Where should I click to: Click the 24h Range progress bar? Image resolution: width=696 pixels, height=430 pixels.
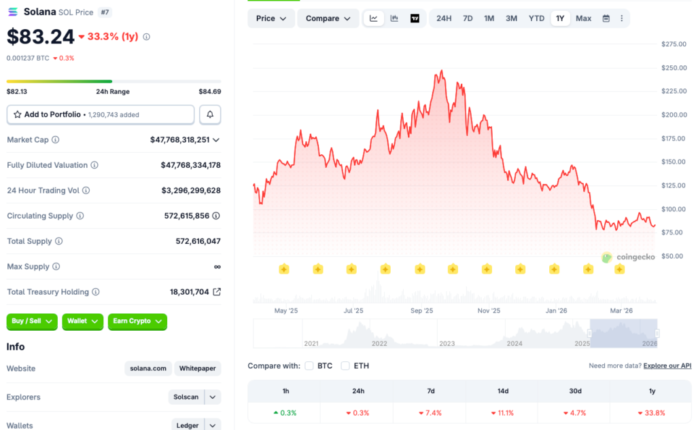[114, 81]
